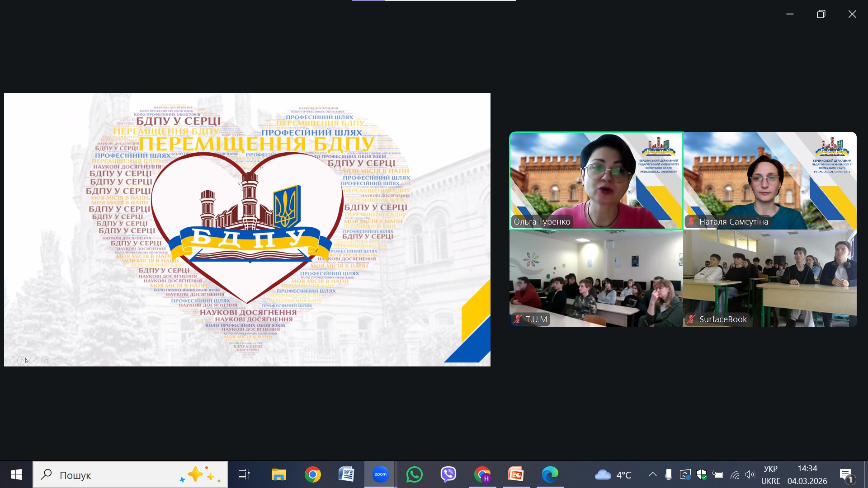Open the more slideshow options ellipsis
The width and height of the screenshot is (868, 488).
70,361
